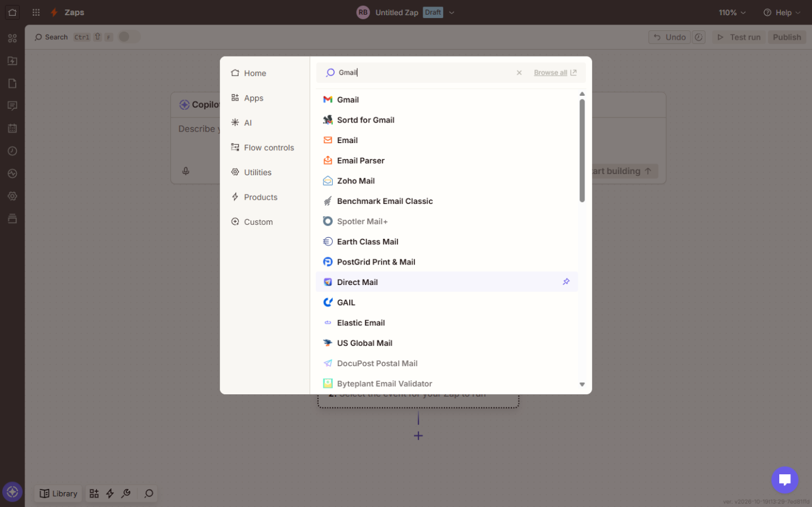Pick Email Parser from the list

447,160
